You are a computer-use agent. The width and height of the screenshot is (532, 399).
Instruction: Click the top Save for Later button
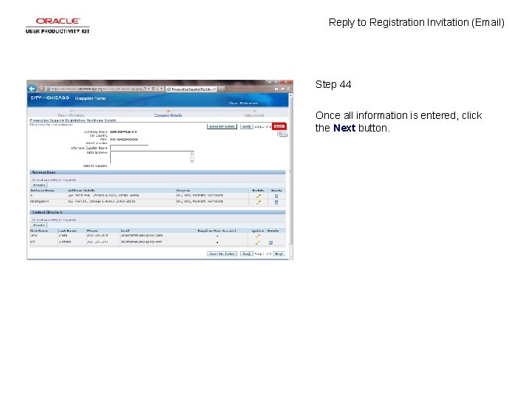coord(222,126)
